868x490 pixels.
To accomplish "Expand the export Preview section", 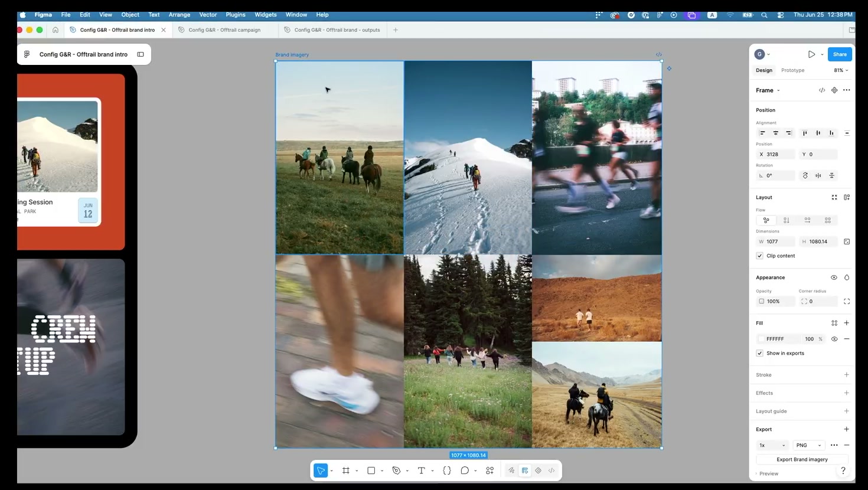I will tap(767, 473).
